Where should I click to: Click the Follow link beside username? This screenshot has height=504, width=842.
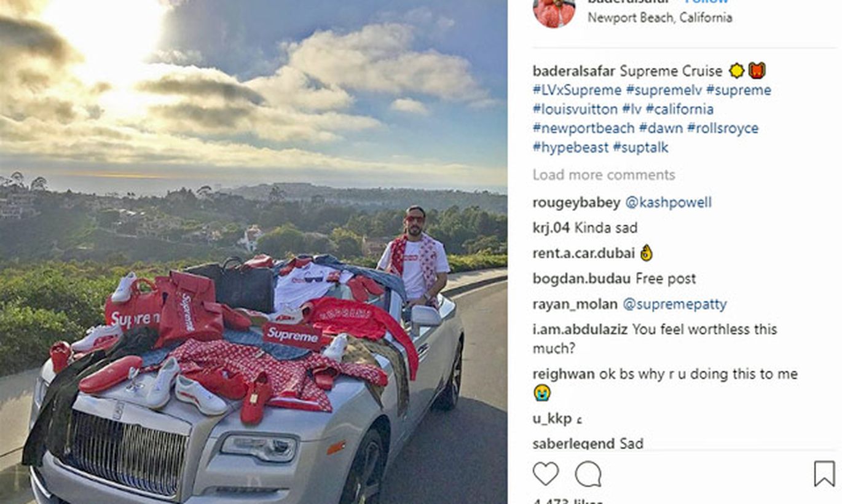(707, 2)
